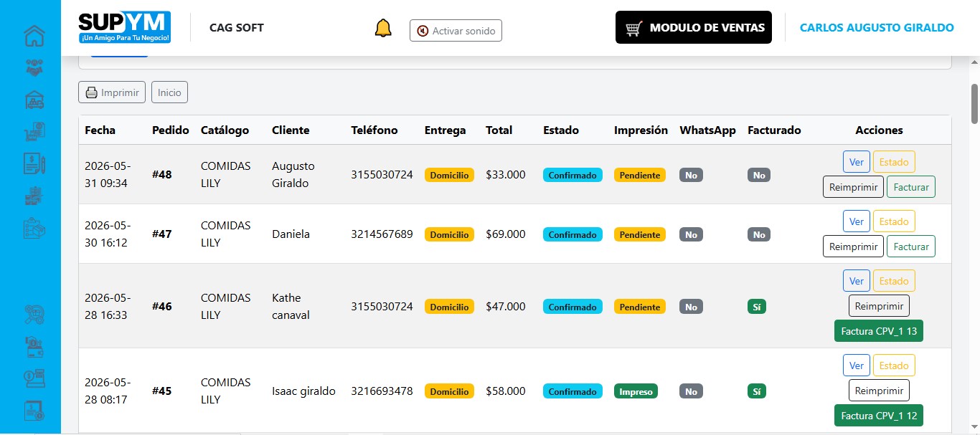Viewport: 980px width, 435px height.
Task: Reimprimir order #48
Action: click(854, 187)
